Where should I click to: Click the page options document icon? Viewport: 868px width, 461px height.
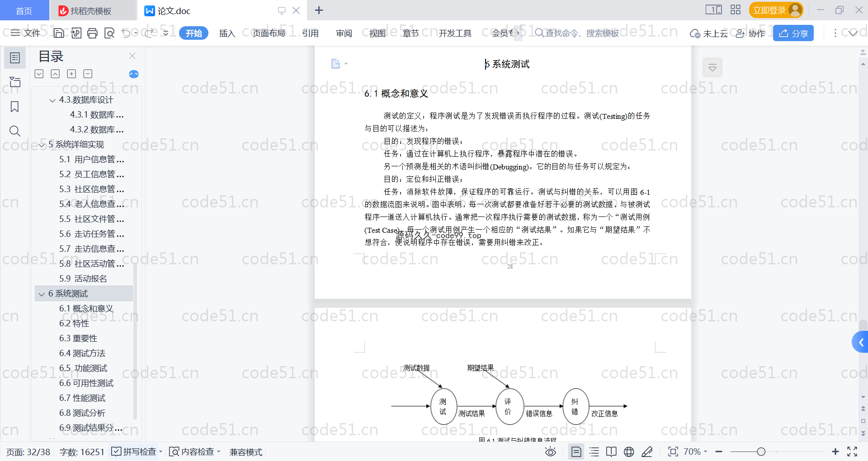(335, 64)
